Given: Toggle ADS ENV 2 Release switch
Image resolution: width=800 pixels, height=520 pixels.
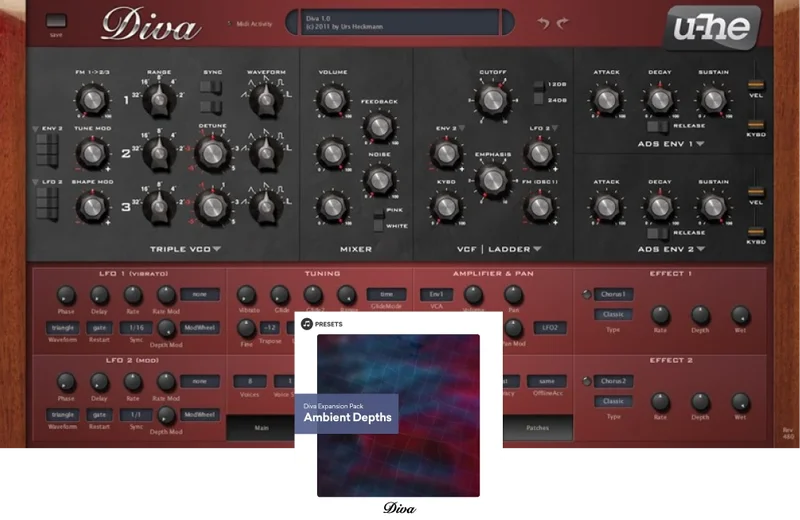Looking at the screenshot, I should [657, 233].
